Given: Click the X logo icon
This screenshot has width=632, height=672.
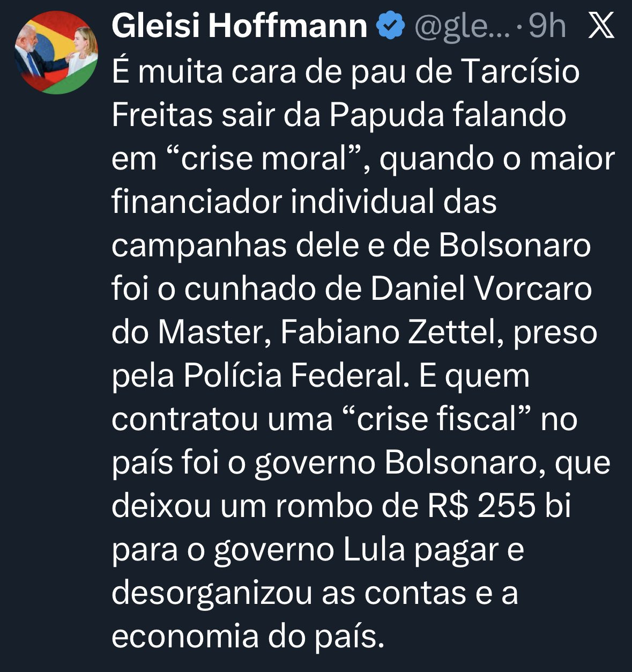Looking at the screenshot, I should (601, 26).
